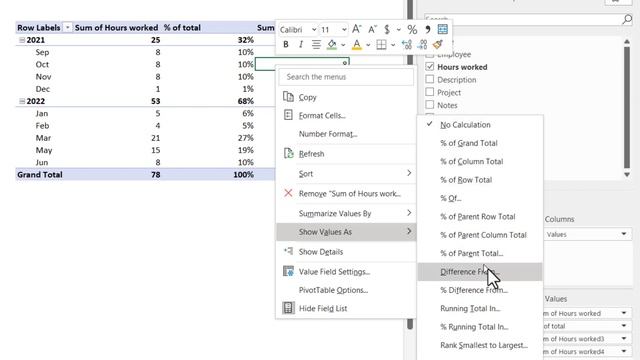640x360 pixels.
Task: Apply yellow font color button
Action: pyautogui.click(x=357, y=44)
